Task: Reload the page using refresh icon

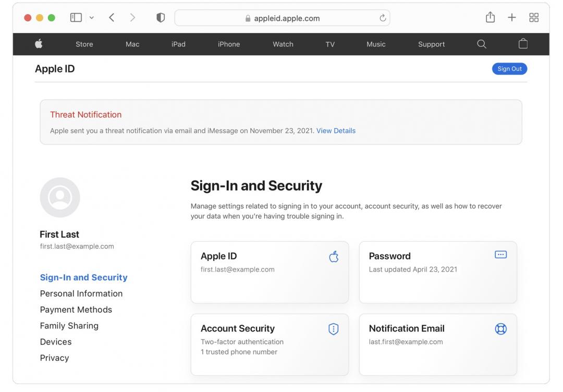Action: (x=383, y=18)
